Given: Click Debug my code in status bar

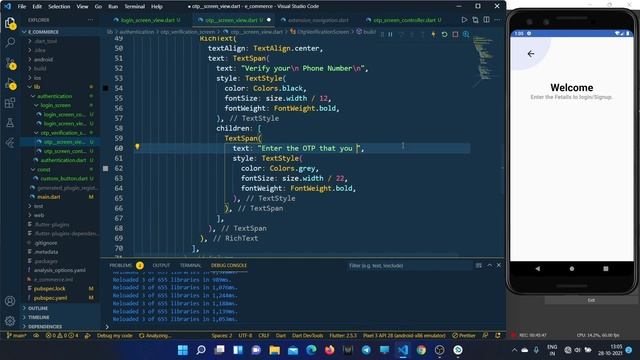Looking at the screenshot, I should pyautogui.click(x=115, y=336).
